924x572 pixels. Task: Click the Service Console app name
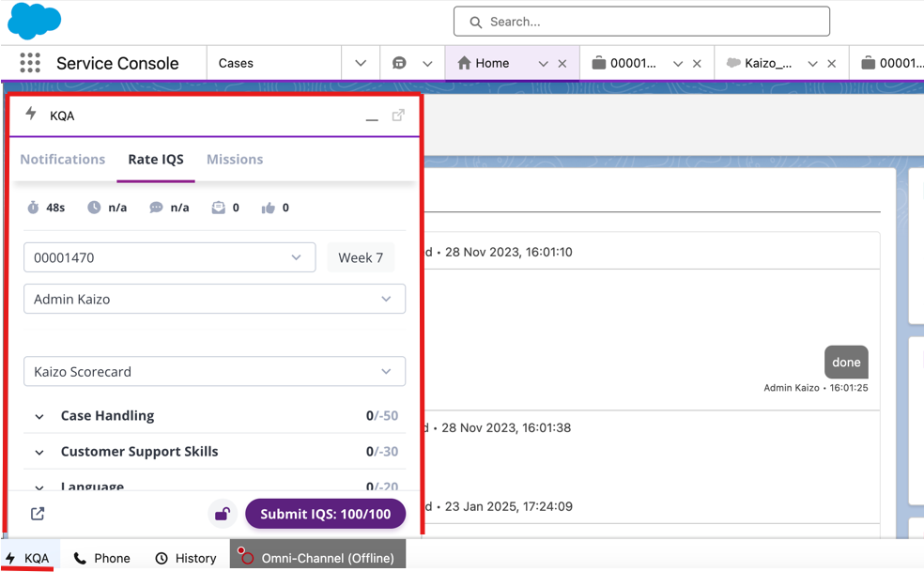coord(117,63)
